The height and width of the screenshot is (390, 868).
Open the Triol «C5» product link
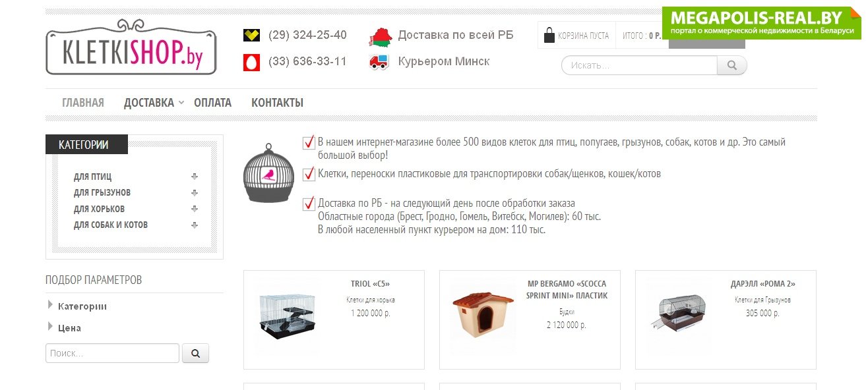(370, 284)
